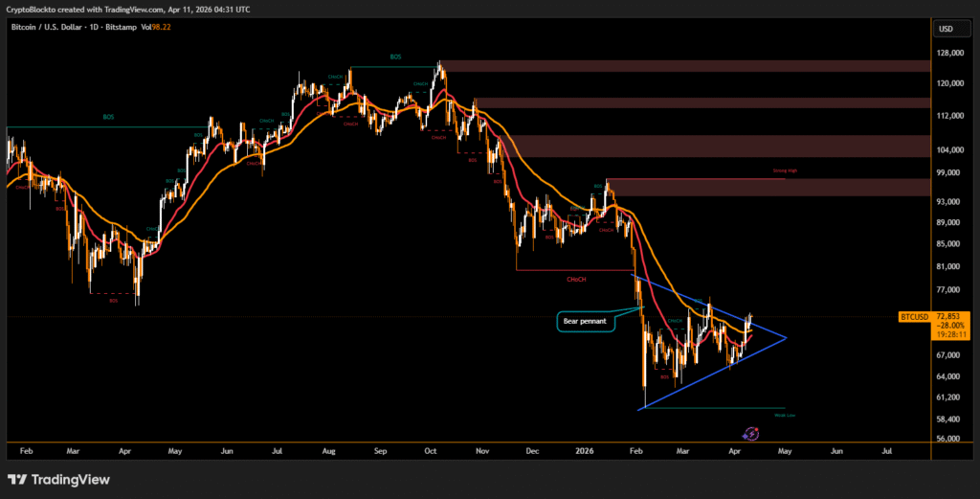This screenshot has height=499, width=980.
Task: Click the Oct label on time axis
Action: pyautogui.click(x=430, y=448)
